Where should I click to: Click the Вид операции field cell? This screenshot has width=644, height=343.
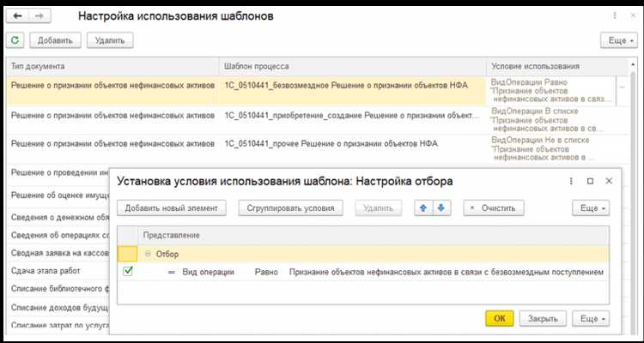click(x=209, y=272)
